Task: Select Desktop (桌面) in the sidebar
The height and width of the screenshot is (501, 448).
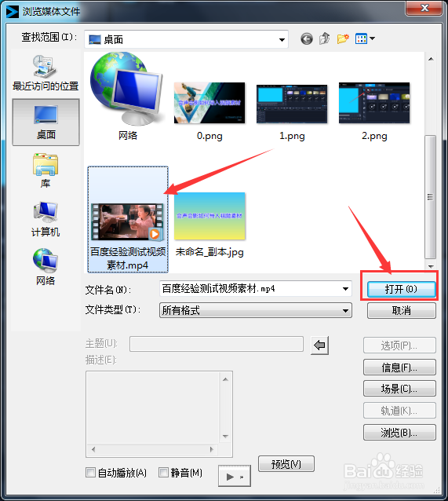Action: click(46, 122)
